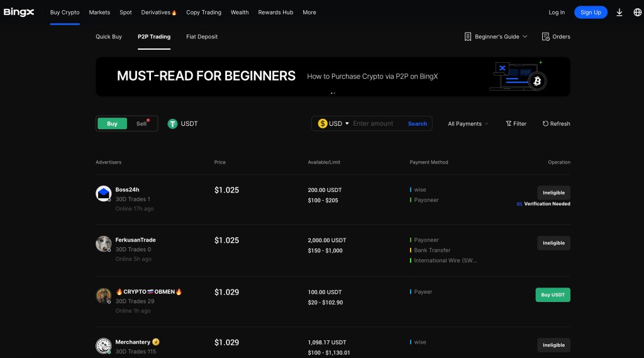Click the banner Bitcoin illustration

tap(518, 77)
